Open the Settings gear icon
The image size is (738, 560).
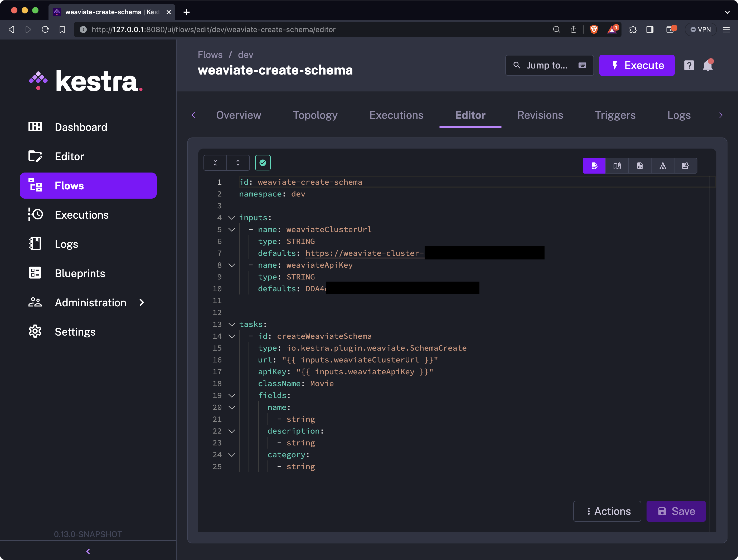pos(35,332)
